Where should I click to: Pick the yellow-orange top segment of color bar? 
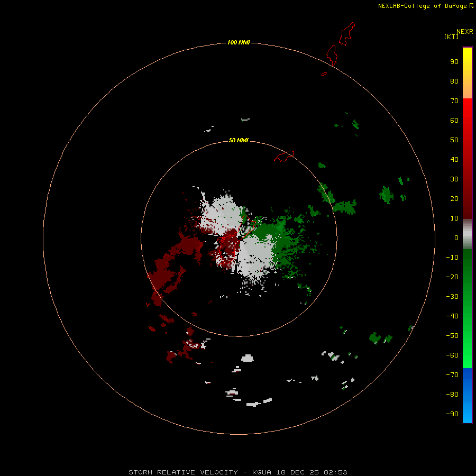467,73
